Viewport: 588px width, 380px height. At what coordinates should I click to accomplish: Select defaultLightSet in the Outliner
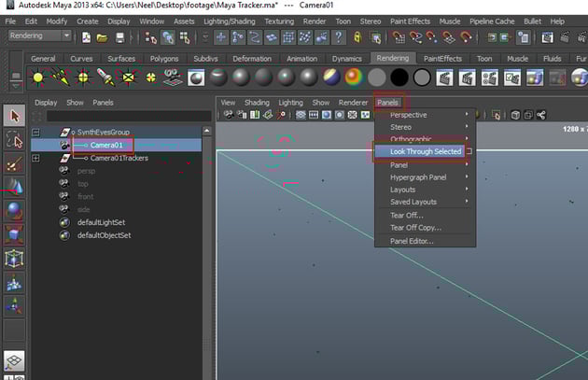click(x=101, y=222)
